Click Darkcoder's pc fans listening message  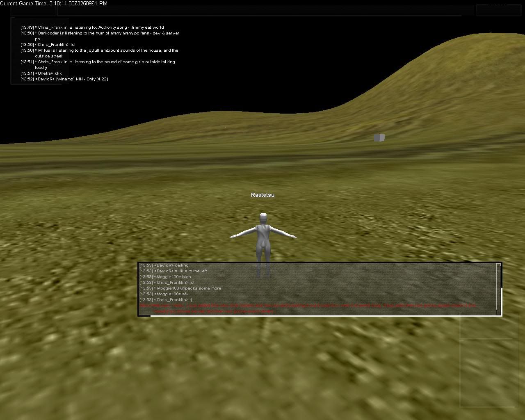(x=100, y=33)
